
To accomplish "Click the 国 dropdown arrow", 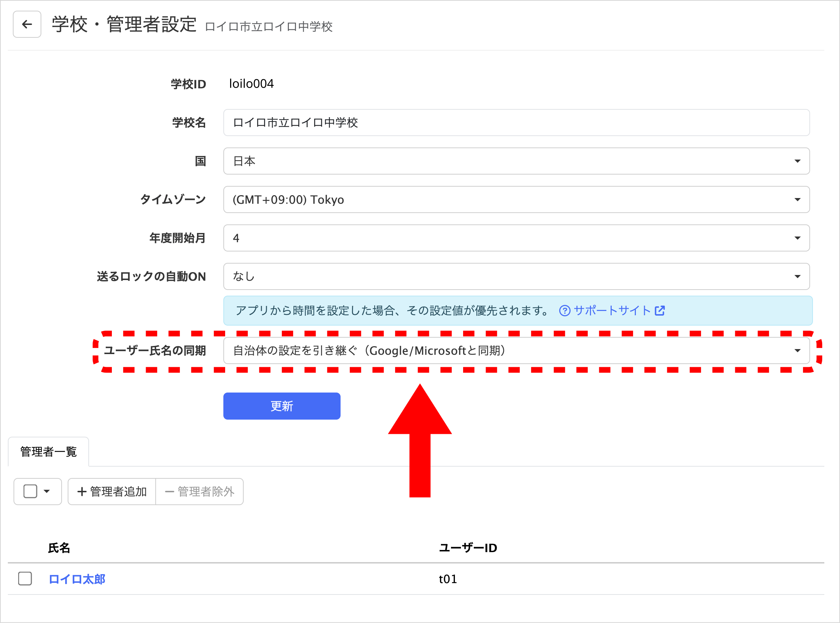I will pyautogui.click(x=797, y=161).
